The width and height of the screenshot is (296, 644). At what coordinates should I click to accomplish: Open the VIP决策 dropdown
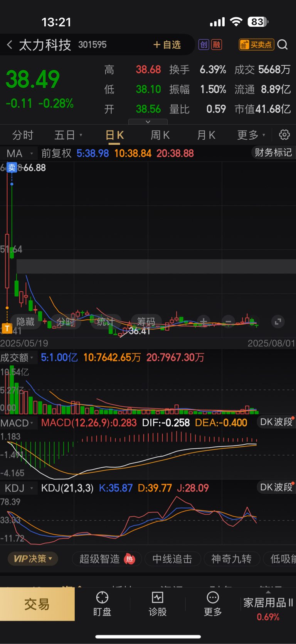coord(33,559)
